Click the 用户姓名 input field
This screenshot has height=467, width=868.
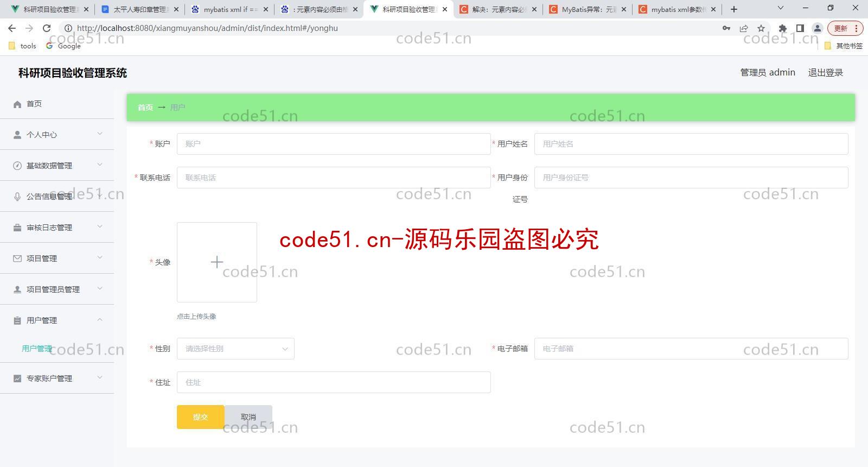691,144
